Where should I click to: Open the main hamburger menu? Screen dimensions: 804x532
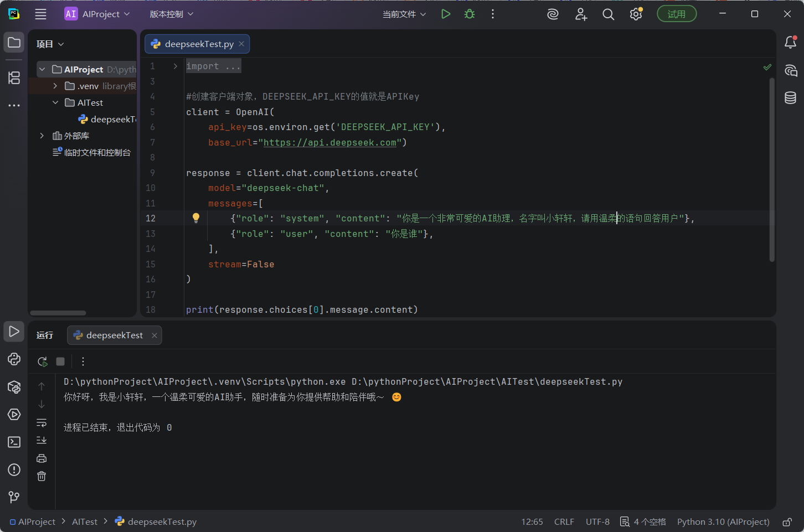40,14
